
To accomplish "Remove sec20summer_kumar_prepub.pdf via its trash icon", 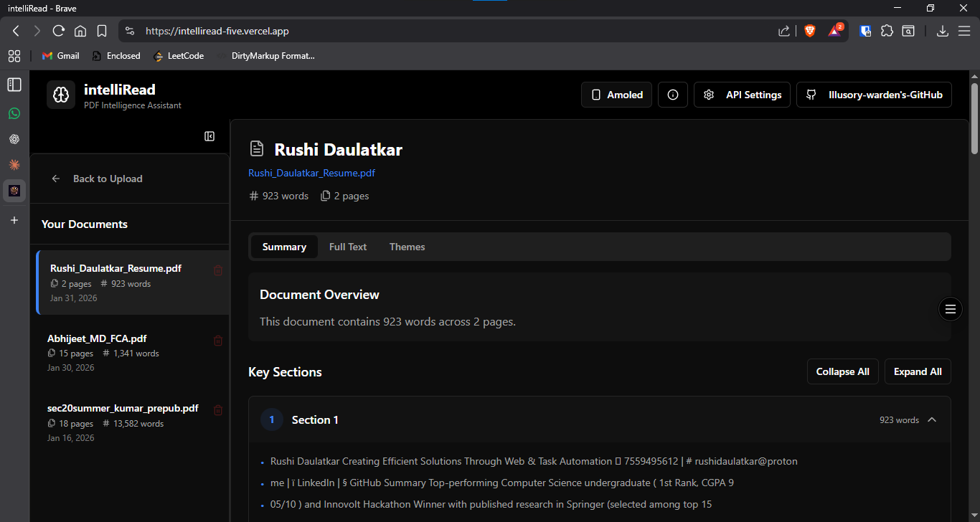I will click(218, 409).
